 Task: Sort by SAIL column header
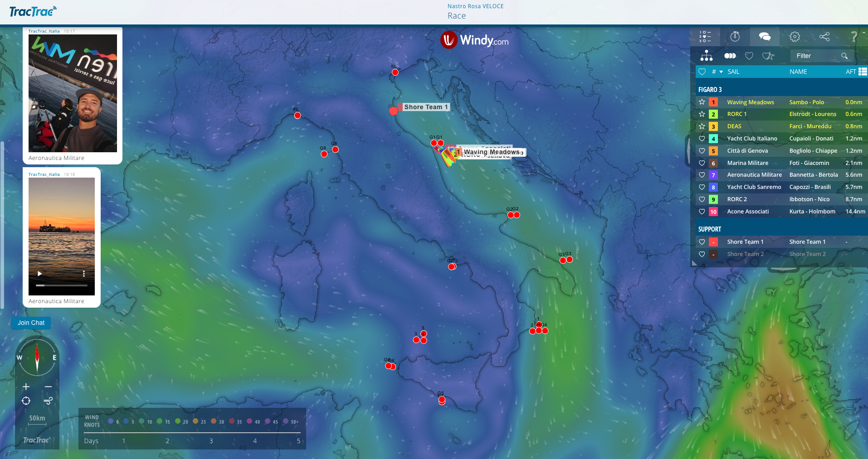(x=733, y=72)
